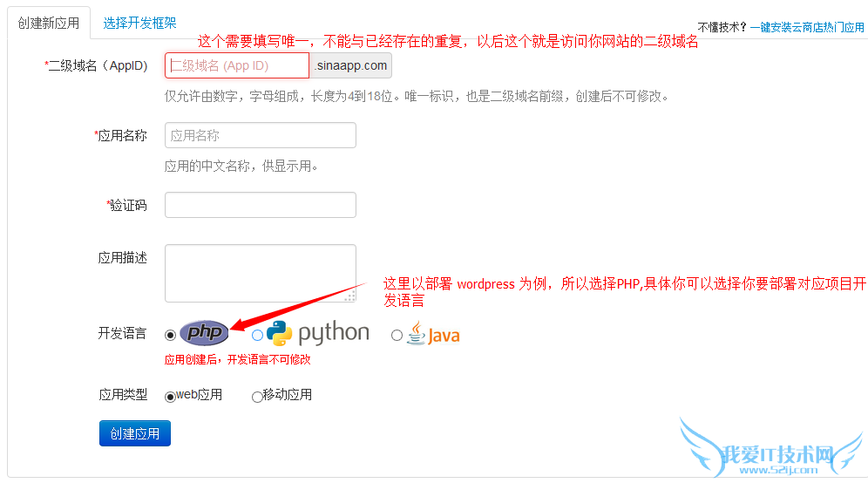Screen dimensions: 868x483
Task: Focus the 二级域名 App ID field
Action: tap(237, 65)
